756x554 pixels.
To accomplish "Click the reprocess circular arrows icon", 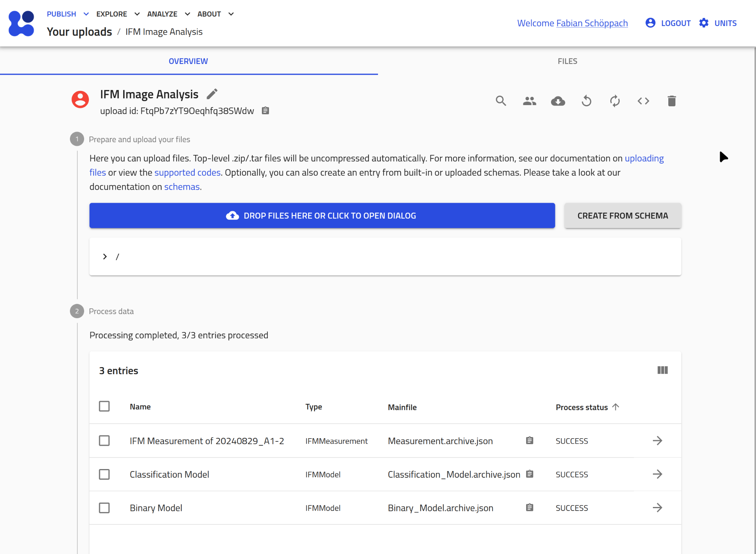I will (x=615, y=101).
